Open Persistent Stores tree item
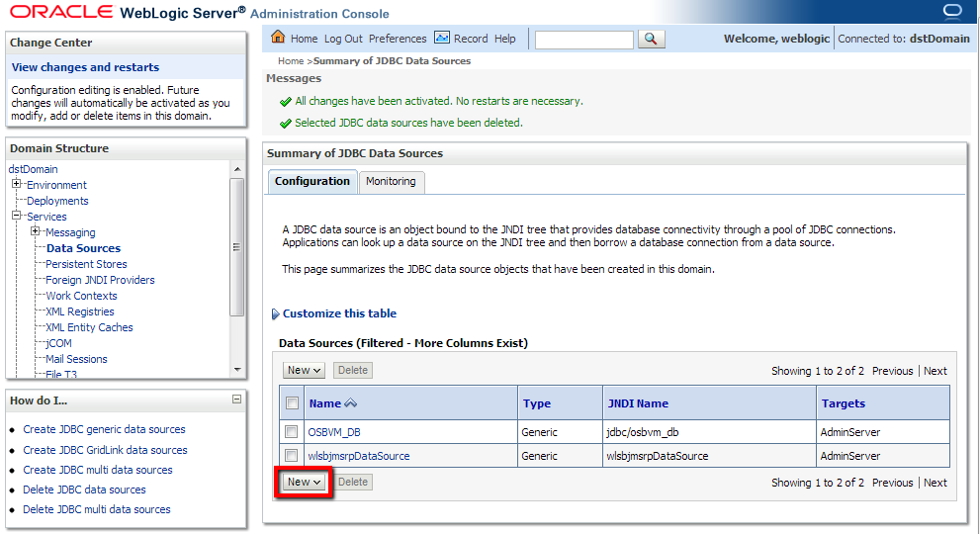Viewport: 980px width, 534px height. [86, 264]
